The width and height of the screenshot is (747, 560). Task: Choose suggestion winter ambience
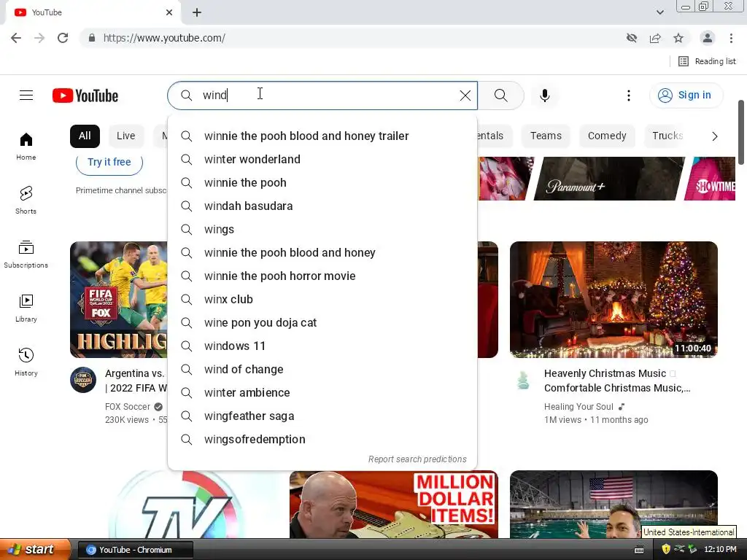322,393
